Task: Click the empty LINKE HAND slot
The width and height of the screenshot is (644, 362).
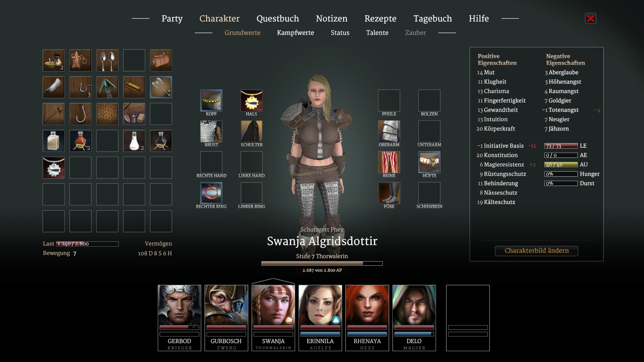Action: point(252,162)
